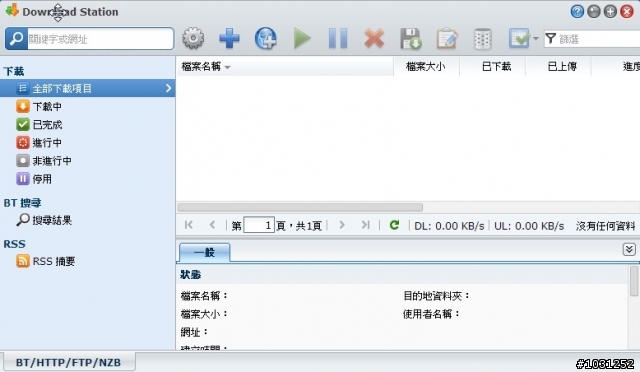The height and width of the screenshot is (372, 640).
Task: Select 全部下載項目 in sidebar
Action: 87,88
